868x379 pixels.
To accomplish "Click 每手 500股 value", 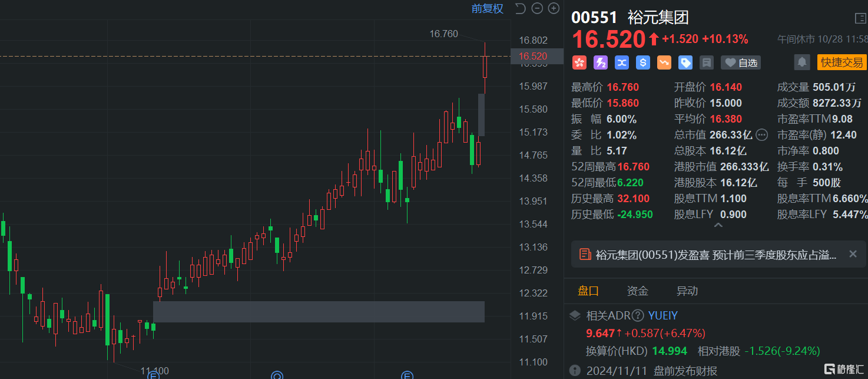I will [827, 183].
